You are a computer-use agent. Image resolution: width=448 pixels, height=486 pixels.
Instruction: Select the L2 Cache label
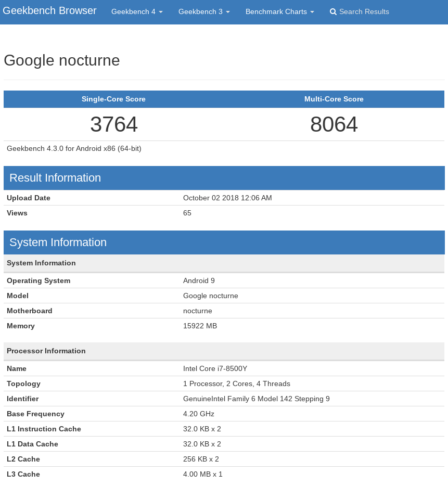pyautogui.click(x=23, y=459)
